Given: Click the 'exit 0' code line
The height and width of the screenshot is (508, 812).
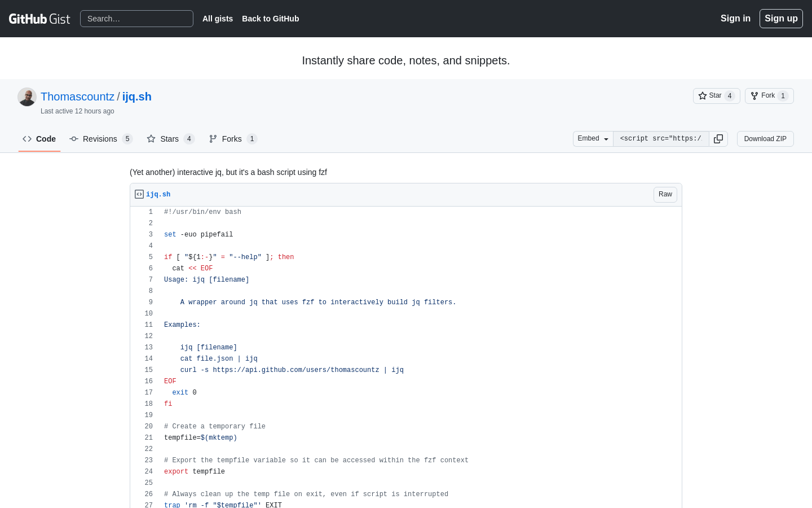Looking at the screenshot, I should 184,393.
